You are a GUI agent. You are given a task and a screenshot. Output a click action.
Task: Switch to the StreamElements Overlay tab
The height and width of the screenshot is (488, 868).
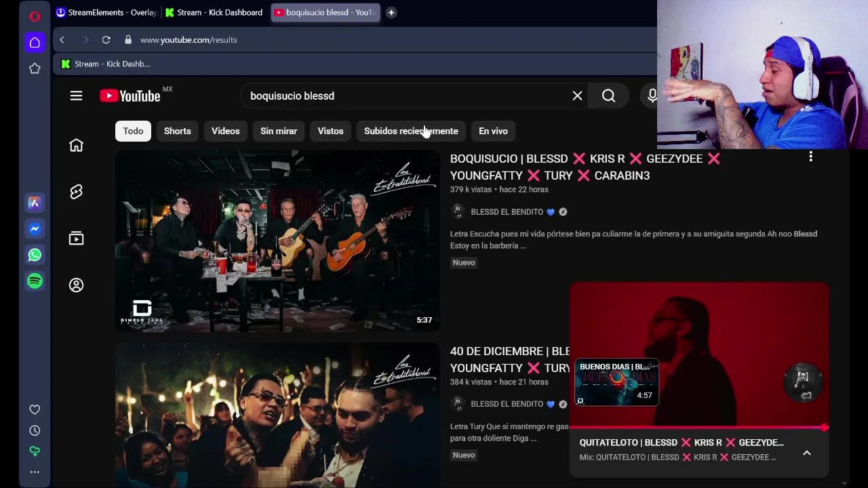(106, 12)
